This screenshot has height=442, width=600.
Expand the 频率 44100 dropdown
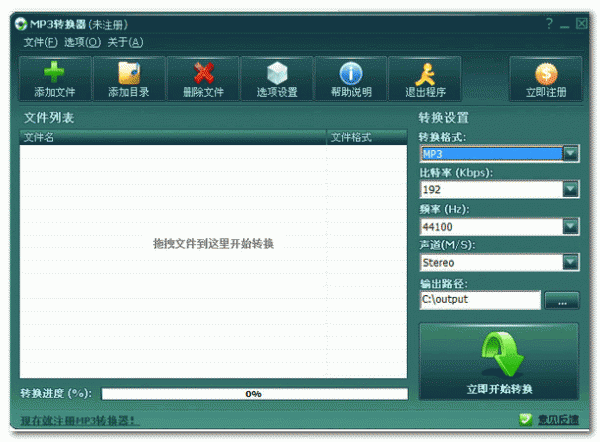(x=570, y=227)
